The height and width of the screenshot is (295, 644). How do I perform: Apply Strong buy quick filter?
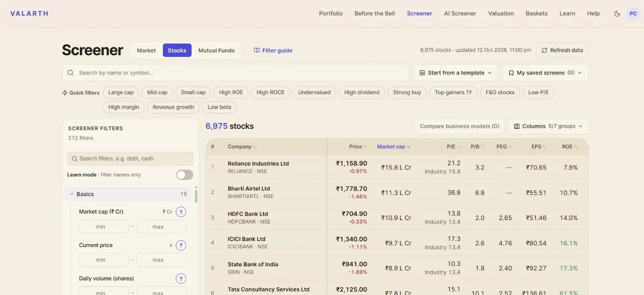407,93
